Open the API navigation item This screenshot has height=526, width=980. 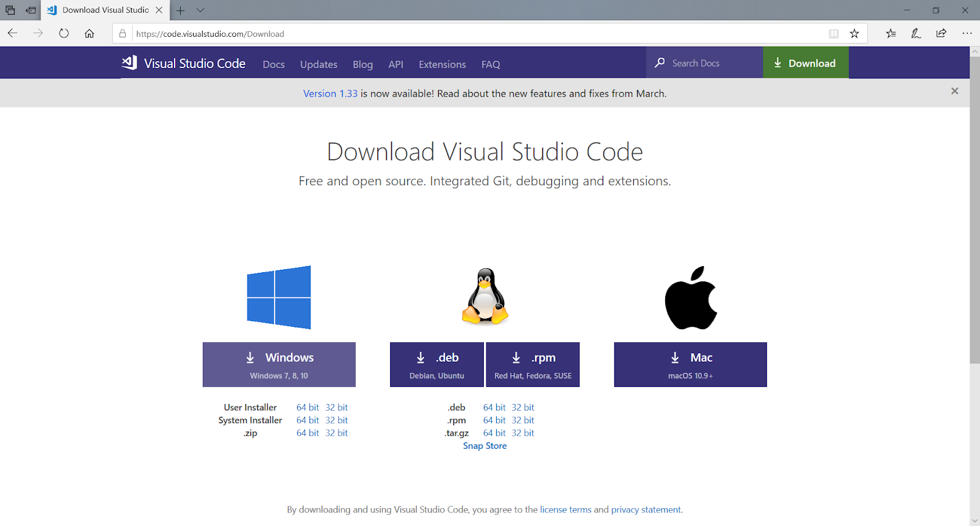pos(396,64)
